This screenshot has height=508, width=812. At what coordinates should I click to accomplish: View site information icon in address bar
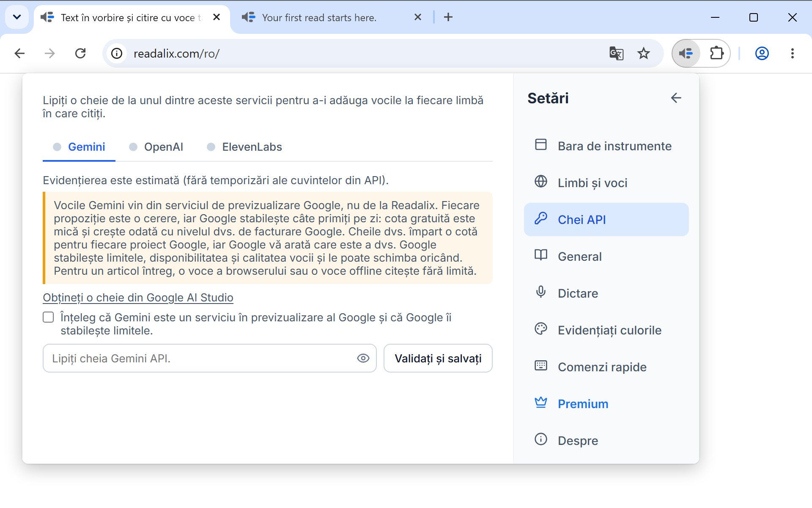(117, 53)
